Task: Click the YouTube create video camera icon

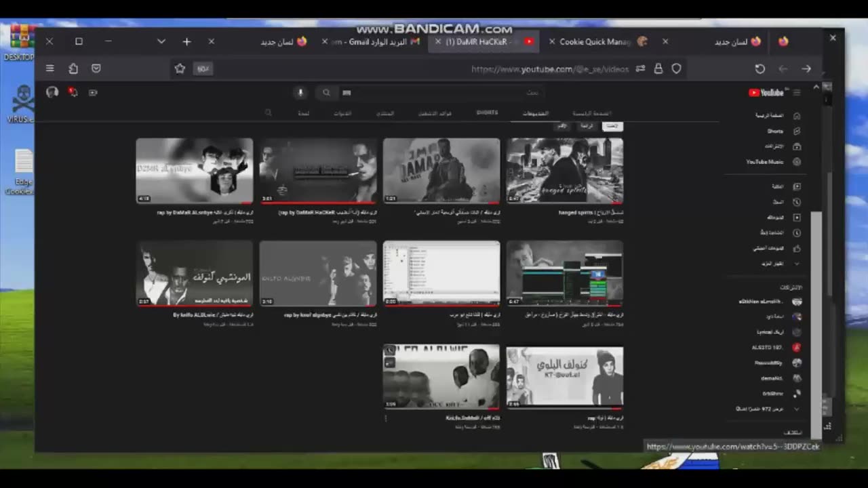Action: 93,92
